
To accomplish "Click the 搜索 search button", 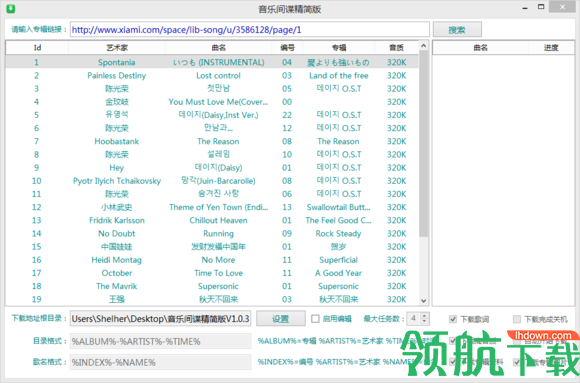I will tap(457, 30).
